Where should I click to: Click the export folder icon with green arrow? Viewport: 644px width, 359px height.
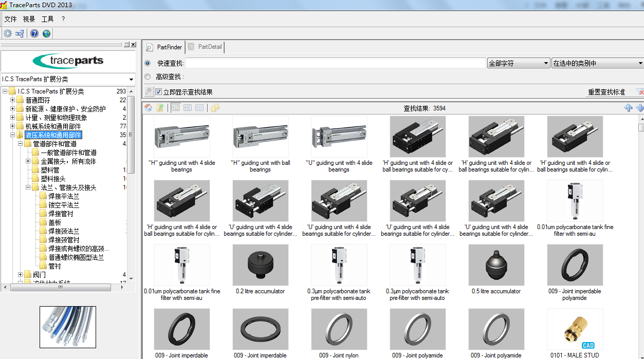click(161, 107)
